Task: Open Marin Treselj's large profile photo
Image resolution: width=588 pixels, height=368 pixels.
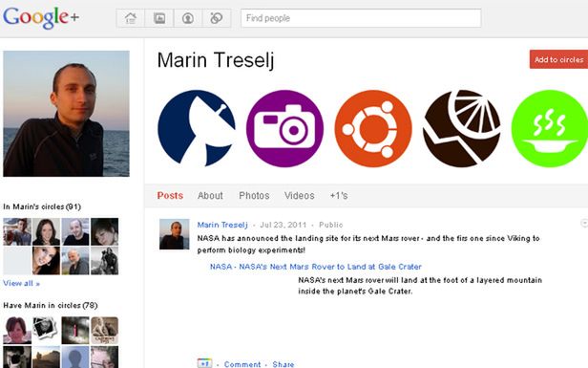Action: [67, 114]
